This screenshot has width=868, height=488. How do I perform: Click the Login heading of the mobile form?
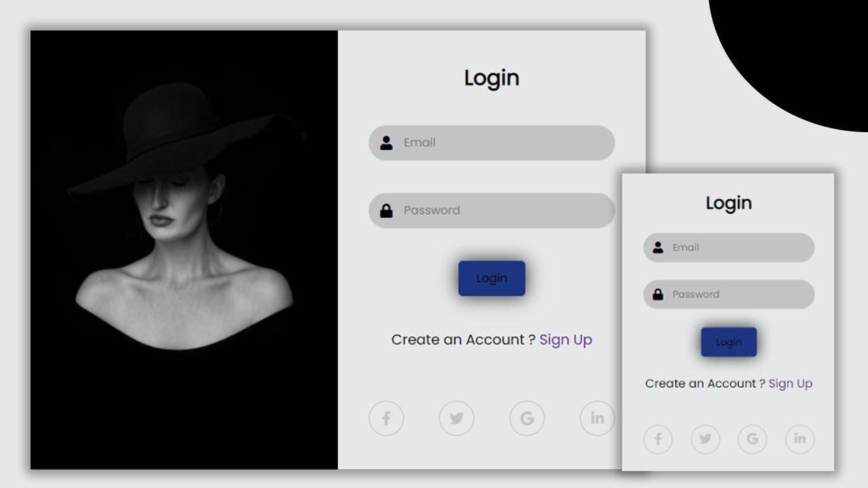[729, 203]
